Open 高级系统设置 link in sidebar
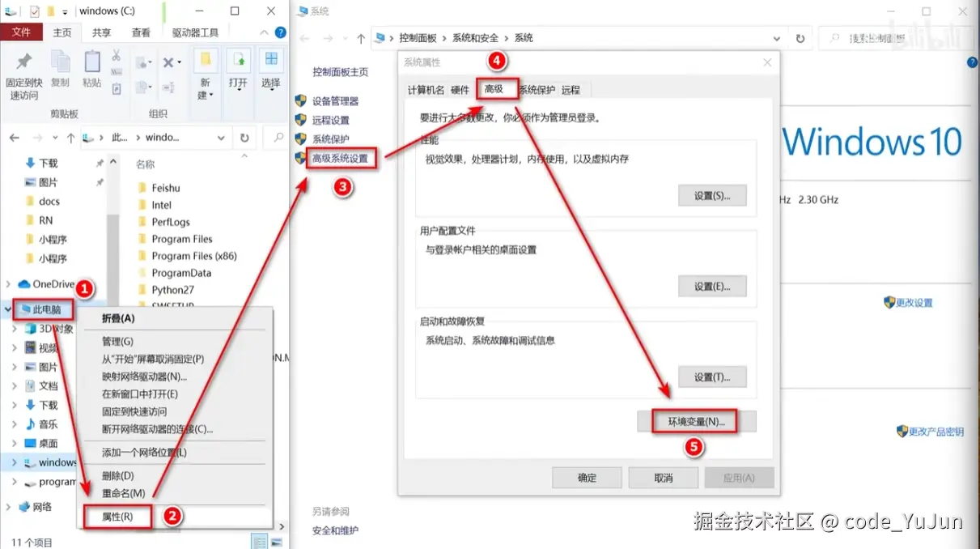The height and width of the screenshot is (549, 980). [x=340, y=159]
